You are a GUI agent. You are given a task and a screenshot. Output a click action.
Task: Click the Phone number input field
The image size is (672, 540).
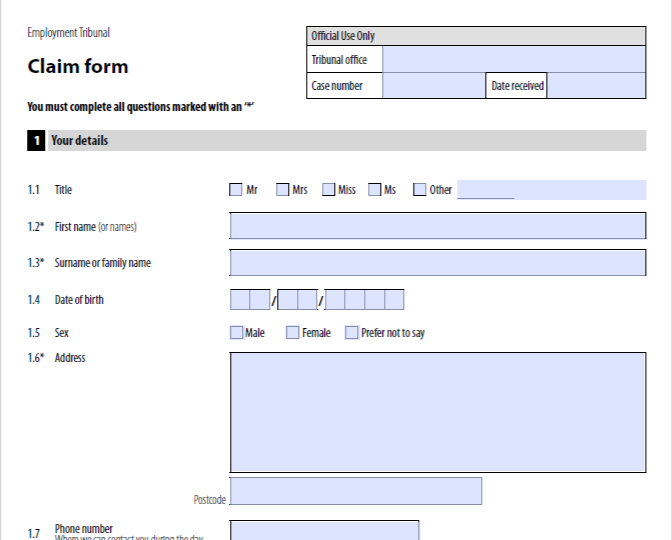point(324,531)
